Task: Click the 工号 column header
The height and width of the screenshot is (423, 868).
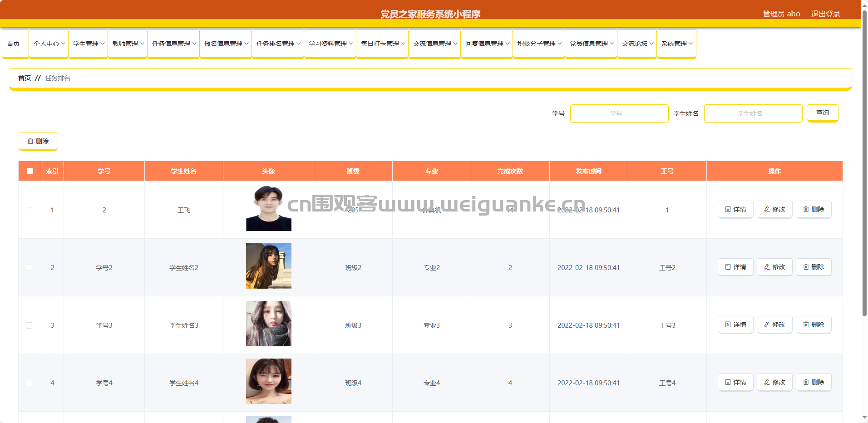Action: 667,171
